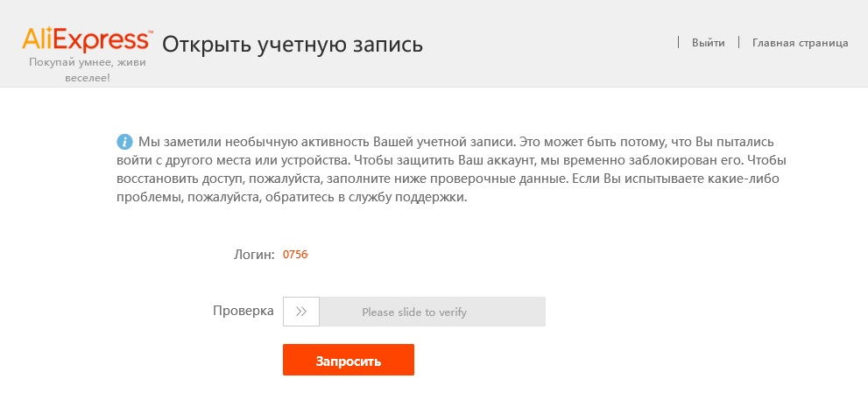The image size is (868, 393).
Task: Click the divider left of Выйти
Action: tap(678, 43)
